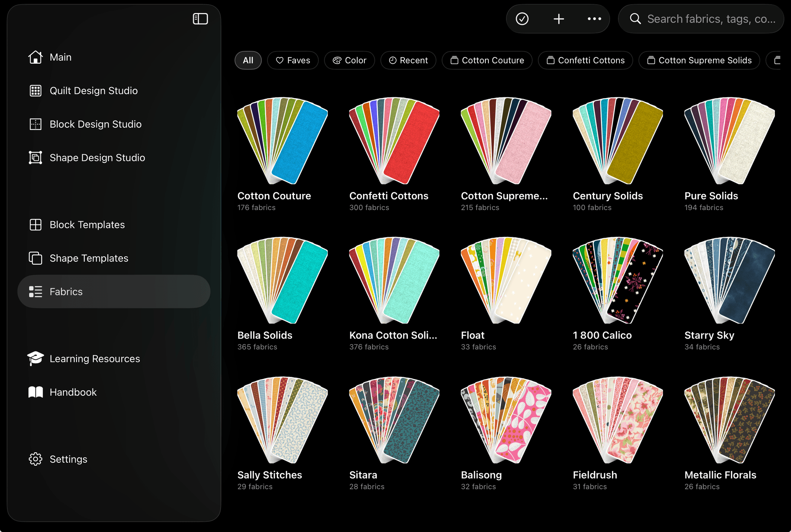The image size is (791, 532).
Task: Open the Fieldrush fabric swatch fan
Action: coord(618,420)
